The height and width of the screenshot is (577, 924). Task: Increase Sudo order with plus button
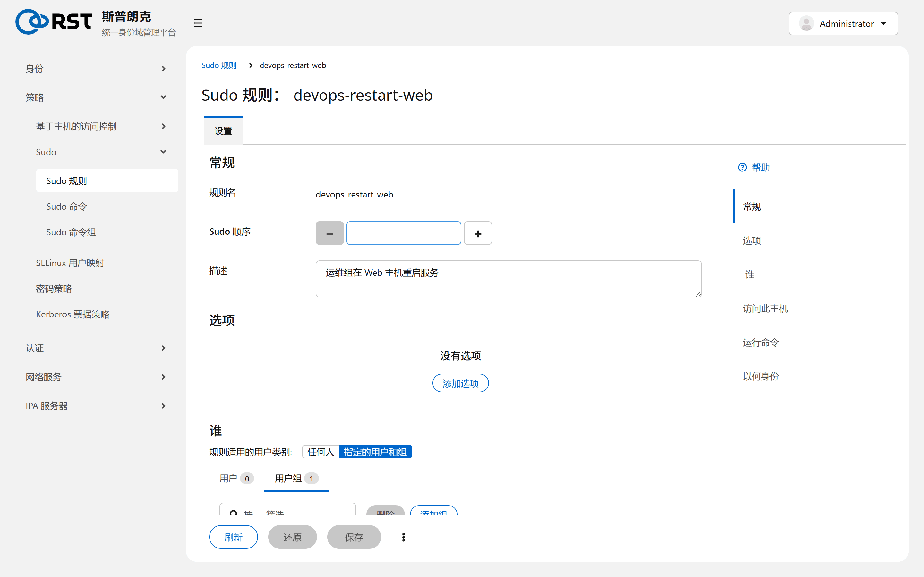(478, 233)
